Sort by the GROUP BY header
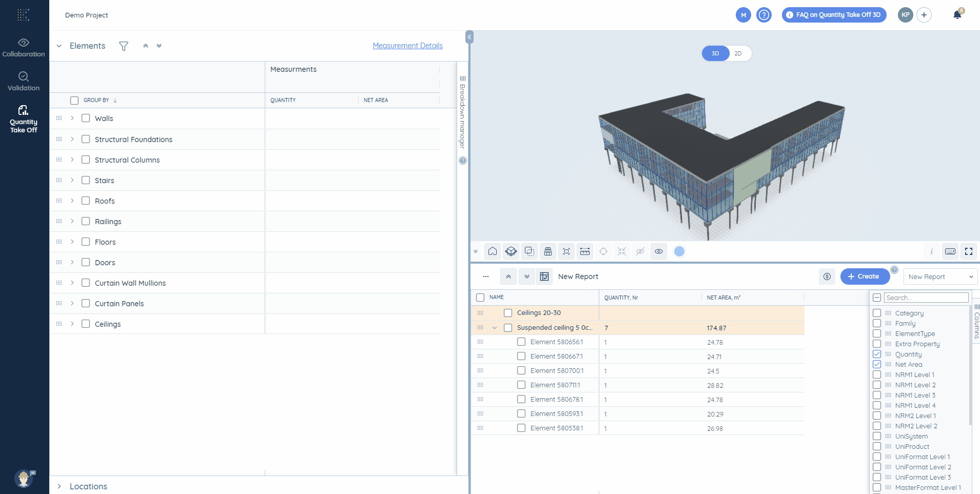 [x=96, y=100]
